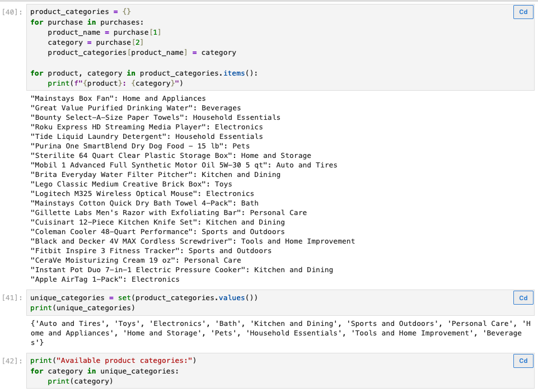Click the 'Mainstays Box Fan' output line
Viewport: 538px width, 392px height.
(118, 99)
